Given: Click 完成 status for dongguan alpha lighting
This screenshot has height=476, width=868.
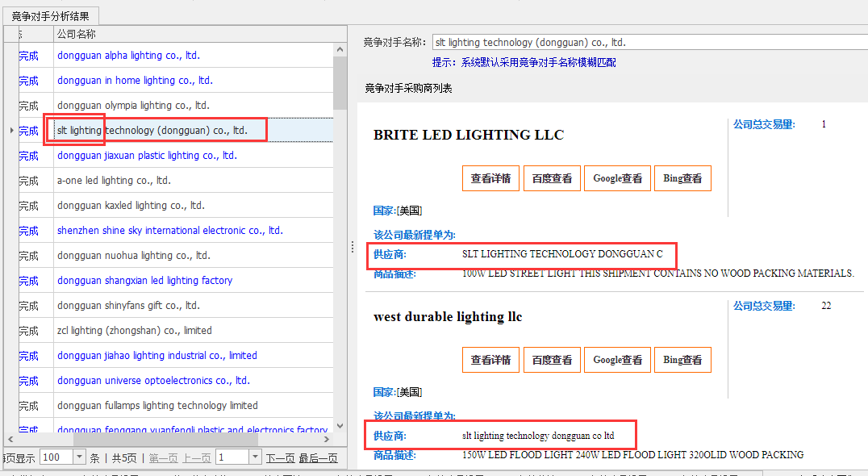Looking at the screenshot, I should click(29, 56).
